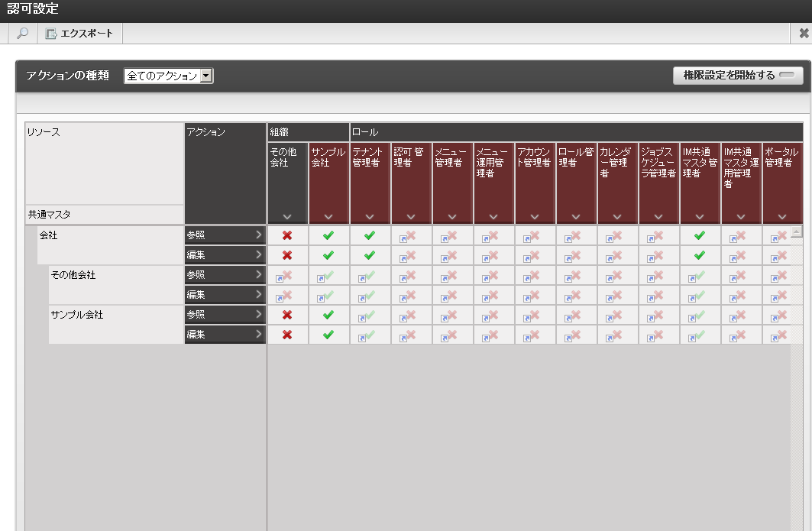Expand the 会社 参照 action arrow
812x531 pixels.
coord(258,235)
